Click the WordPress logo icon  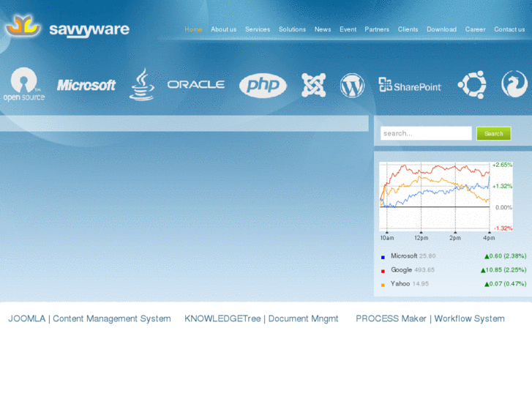tap(352, 86)
